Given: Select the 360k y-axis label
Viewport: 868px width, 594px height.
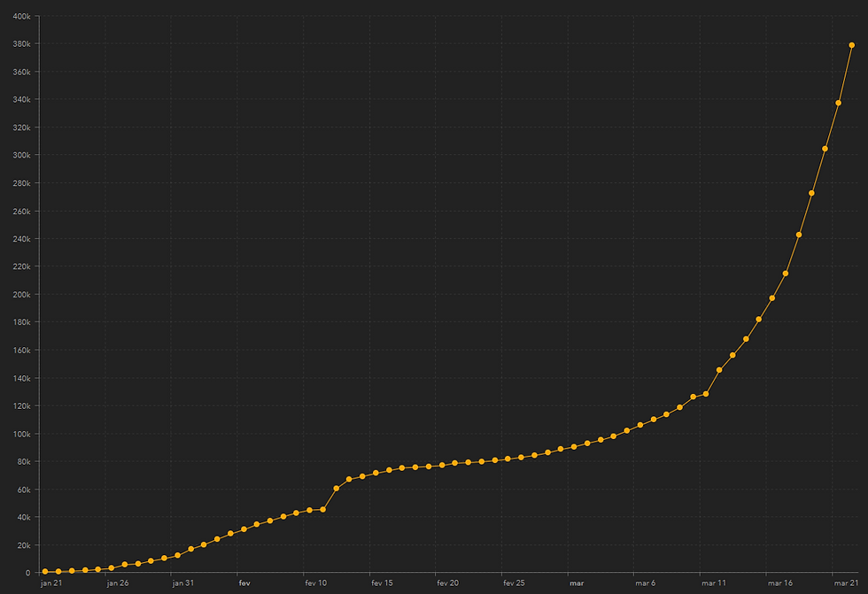Looking at the screenshot, I should pos(21,72).
